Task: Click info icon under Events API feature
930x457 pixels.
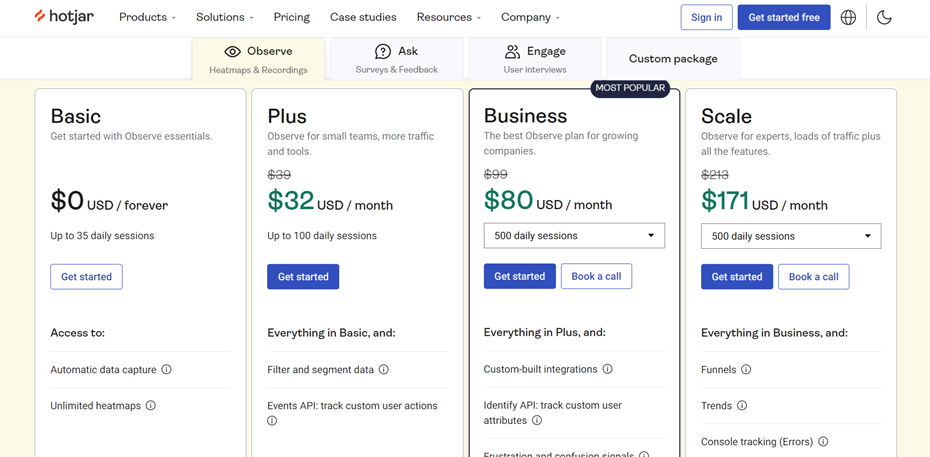Action: 272,421
